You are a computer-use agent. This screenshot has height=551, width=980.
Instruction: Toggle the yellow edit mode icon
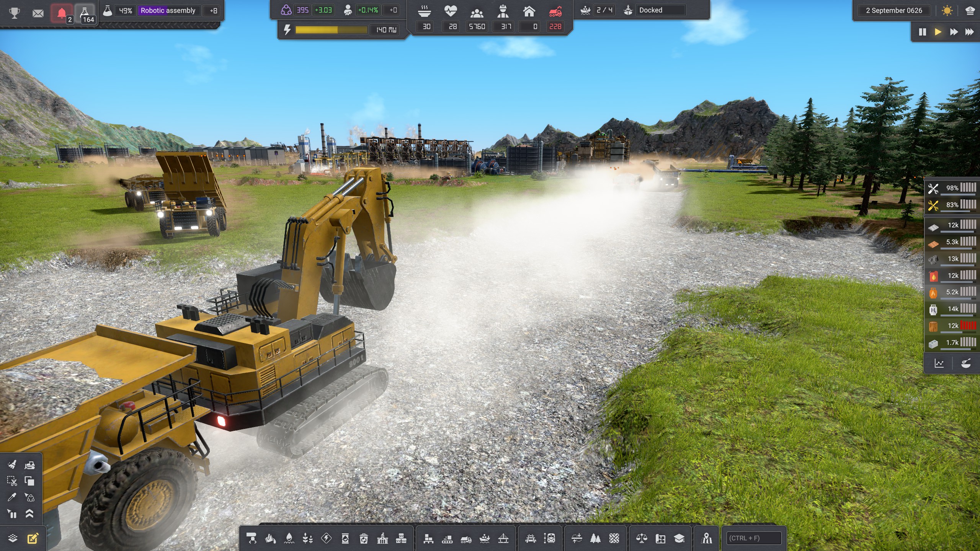(33, 538)
